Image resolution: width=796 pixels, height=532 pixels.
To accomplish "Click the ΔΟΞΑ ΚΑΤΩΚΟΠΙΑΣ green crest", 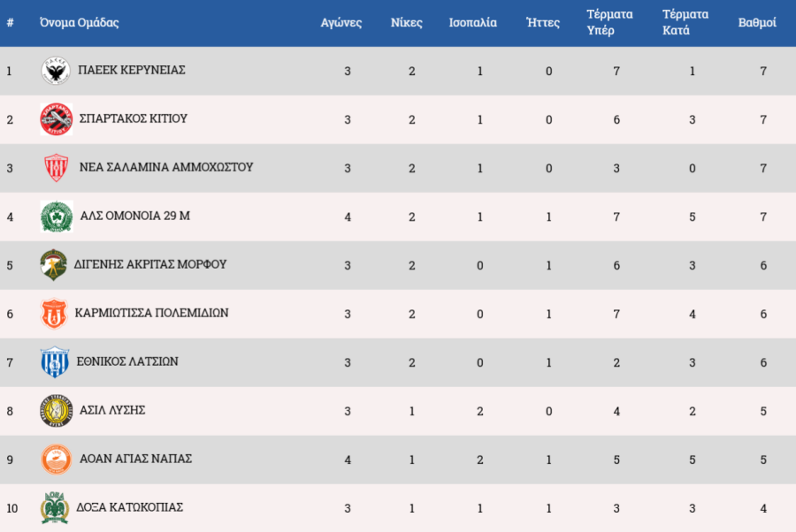I will coord(55,508).
